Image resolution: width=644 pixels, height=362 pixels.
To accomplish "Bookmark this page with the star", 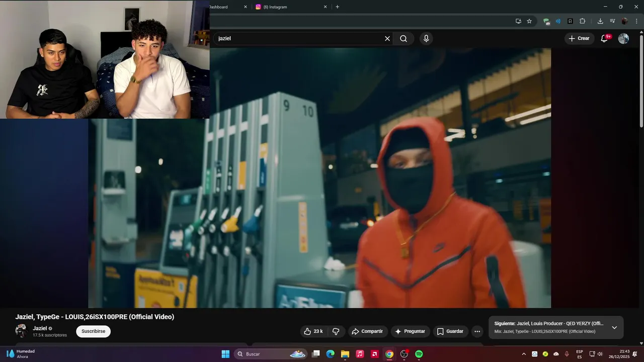I will coord(529,21).
